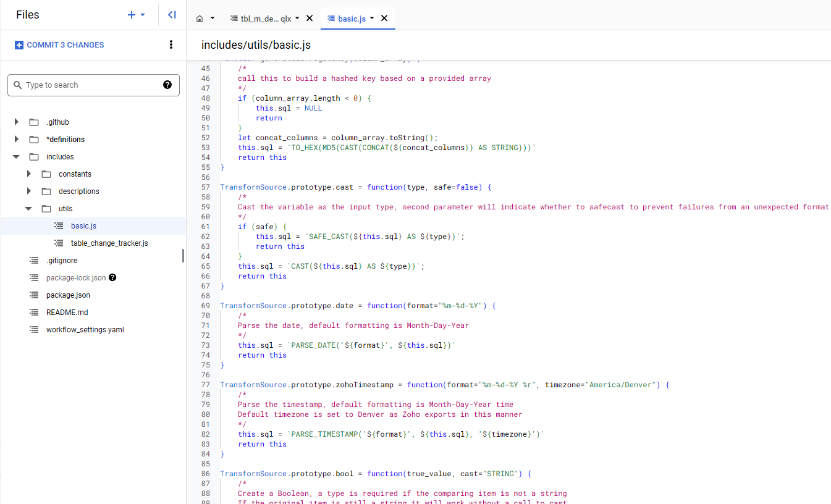
Task: Click the file icon of workflow_settings.yaml
Action: click(x=34, y=330)
